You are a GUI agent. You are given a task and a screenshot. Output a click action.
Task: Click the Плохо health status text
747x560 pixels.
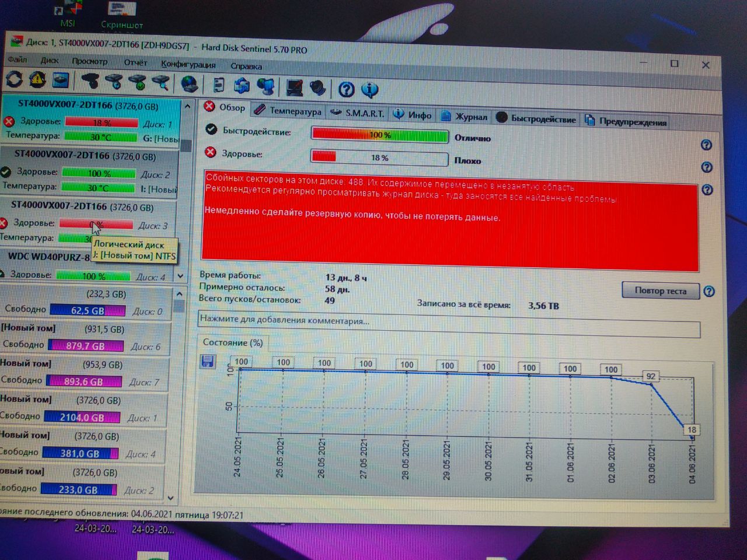click(467, 160)
